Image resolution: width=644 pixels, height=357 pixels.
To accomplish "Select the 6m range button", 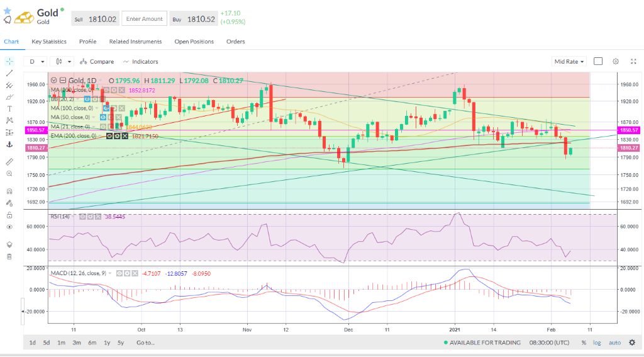I will click(92, 343).
